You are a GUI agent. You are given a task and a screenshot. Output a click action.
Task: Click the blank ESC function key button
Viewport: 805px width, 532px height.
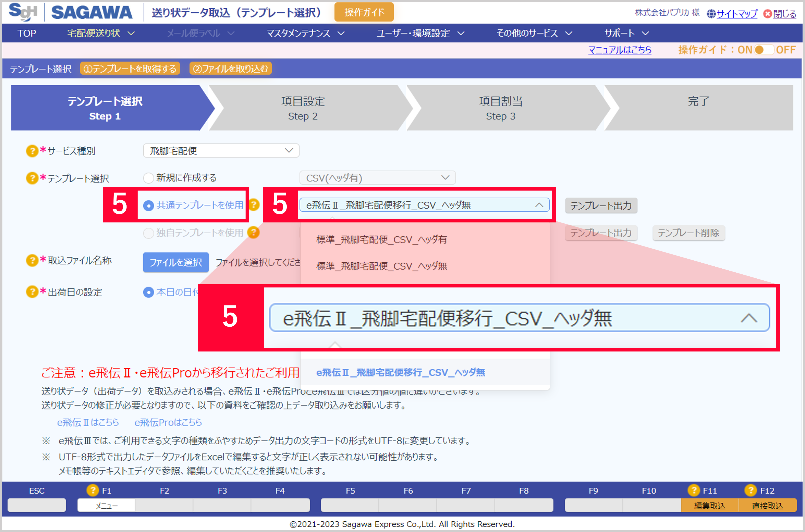tap(37, 505)
